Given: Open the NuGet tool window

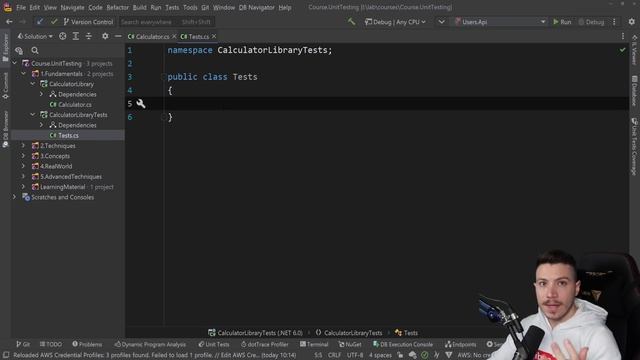Looking at the screenshot, I should (x=350, y=344).
